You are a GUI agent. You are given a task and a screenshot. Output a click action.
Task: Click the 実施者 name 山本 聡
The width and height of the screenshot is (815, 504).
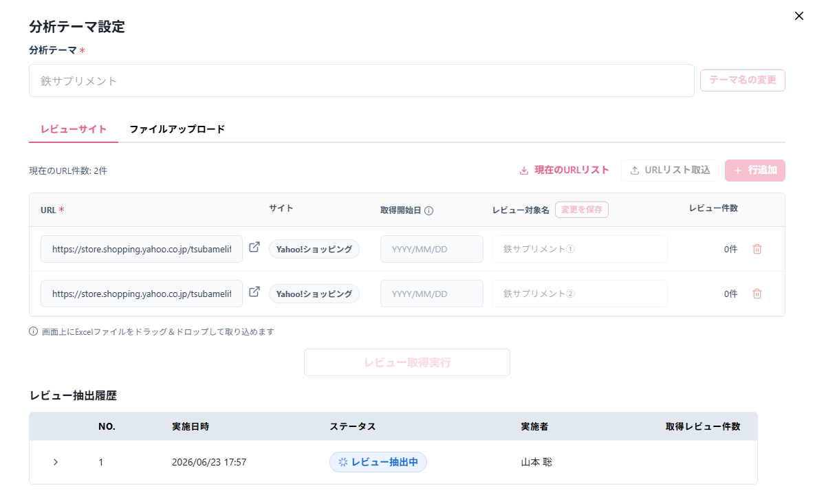(x=536, y=462)
